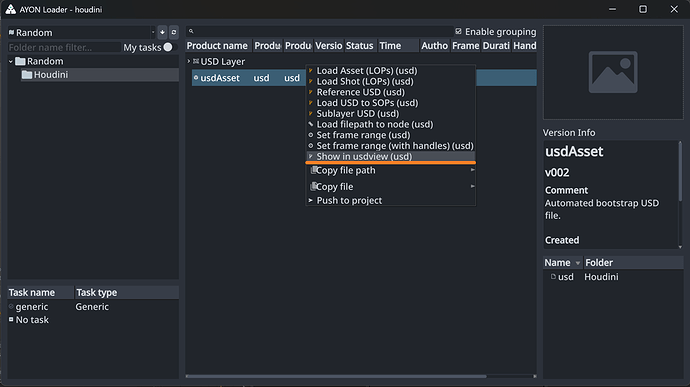Click the usdAsset row icon
Viewport: 690px width, 387px height.
pos(196,78)
